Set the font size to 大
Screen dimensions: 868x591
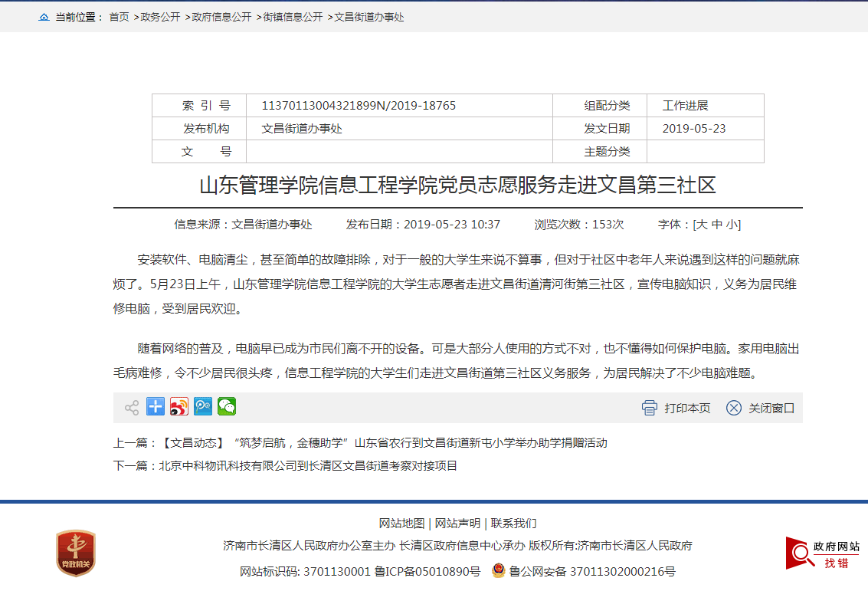701,225
